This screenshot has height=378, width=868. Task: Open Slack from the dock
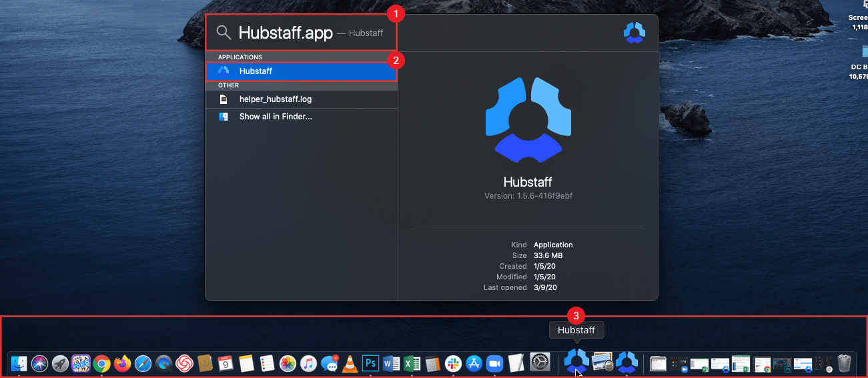click(x=453, y=363)
